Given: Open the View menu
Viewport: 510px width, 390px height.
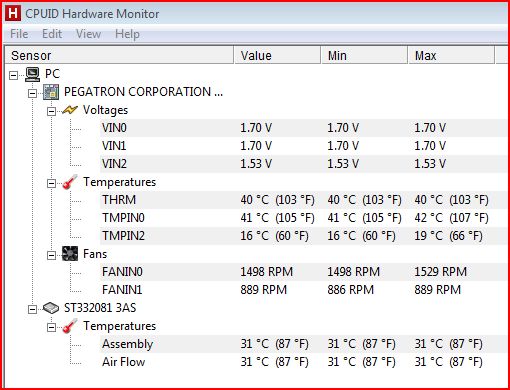Looking at the screenshot, I should [x=88, y=34].
